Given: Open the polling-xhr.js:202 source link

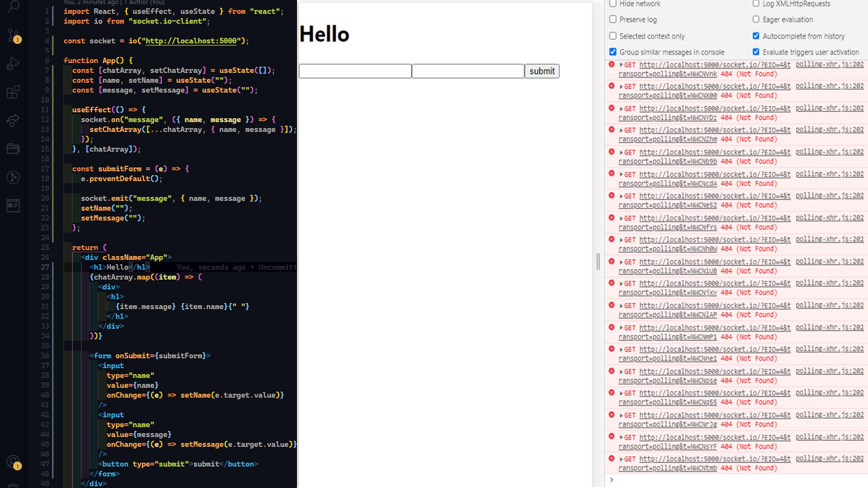Looking at the screenshot, I should [830, 64].
